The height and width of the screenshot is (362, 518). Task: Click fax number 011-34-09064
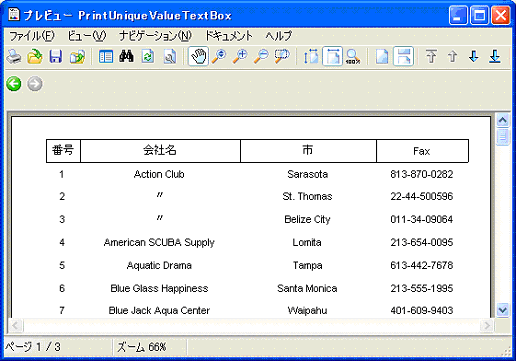click(x=422, y=220)
